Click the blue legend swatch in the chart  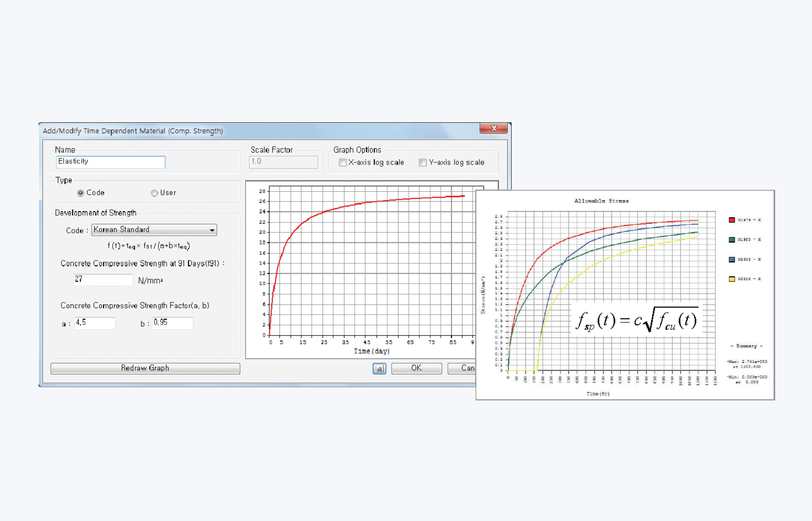coord(732,259)
